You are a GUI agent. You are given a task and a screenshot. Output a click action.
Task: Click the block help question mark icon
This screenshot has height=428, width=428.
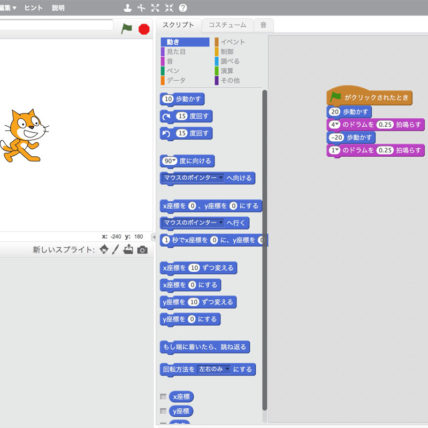[x=183, y=8]
